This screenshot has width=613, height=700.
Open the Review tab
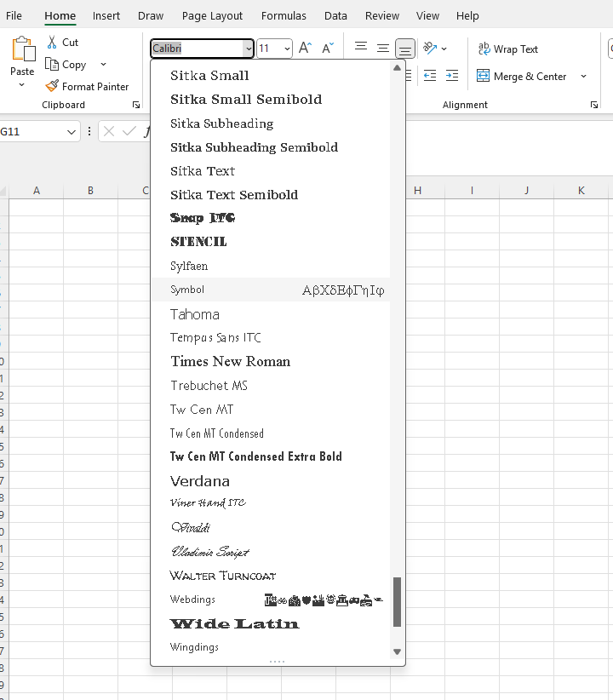click(382, 16)
